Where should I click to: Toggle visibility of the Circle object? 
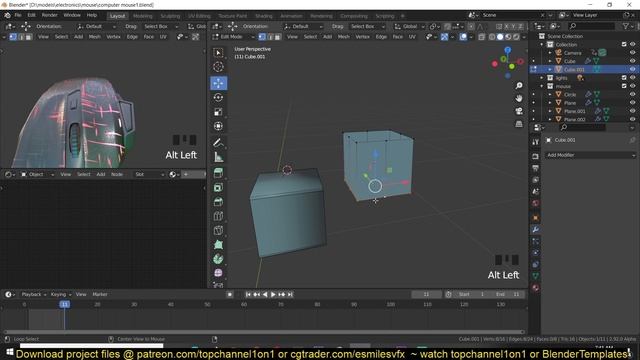pyautogui.click(x=632, y=94)
